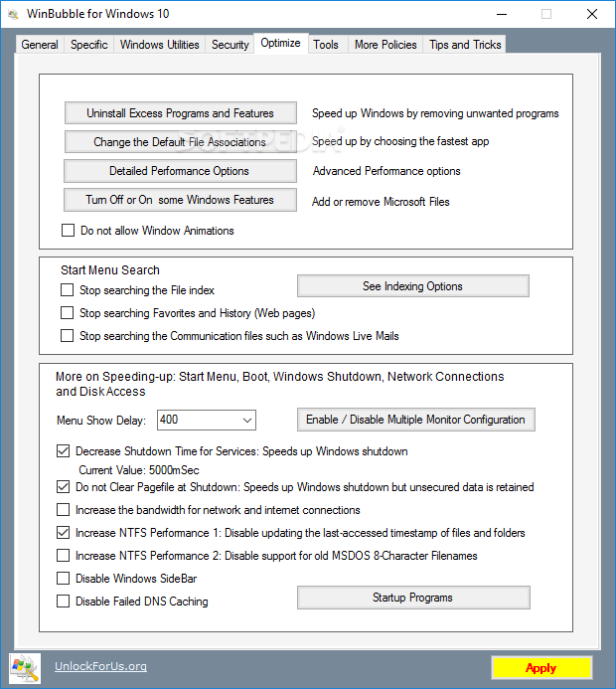This screenshot has height=689, width=616.
Task: Check Stop searching Favorites and History
Action: coord(68,313)
